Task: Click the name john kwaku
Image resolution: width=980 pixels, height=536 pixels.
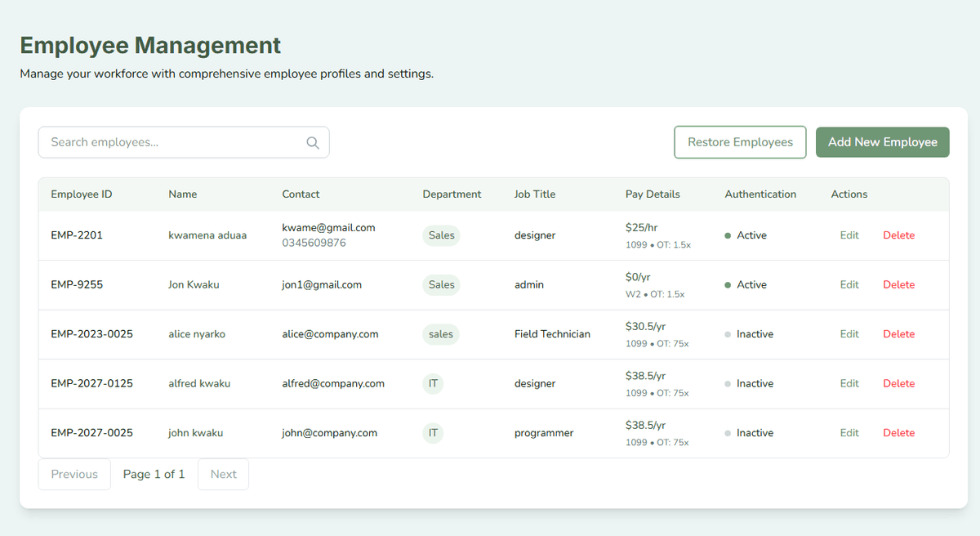Action: coord(196,433)
